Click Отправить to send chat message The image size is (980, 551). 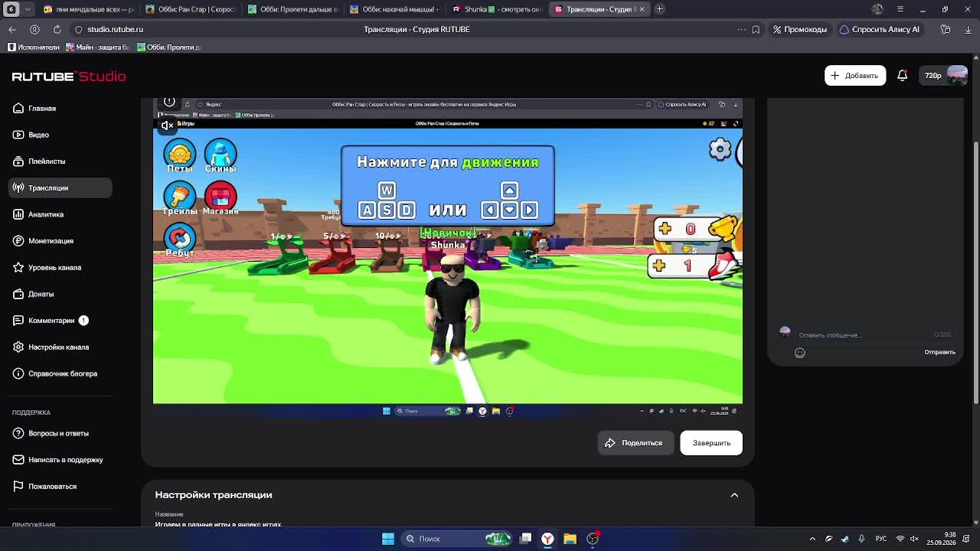click(x=939, y=353)
